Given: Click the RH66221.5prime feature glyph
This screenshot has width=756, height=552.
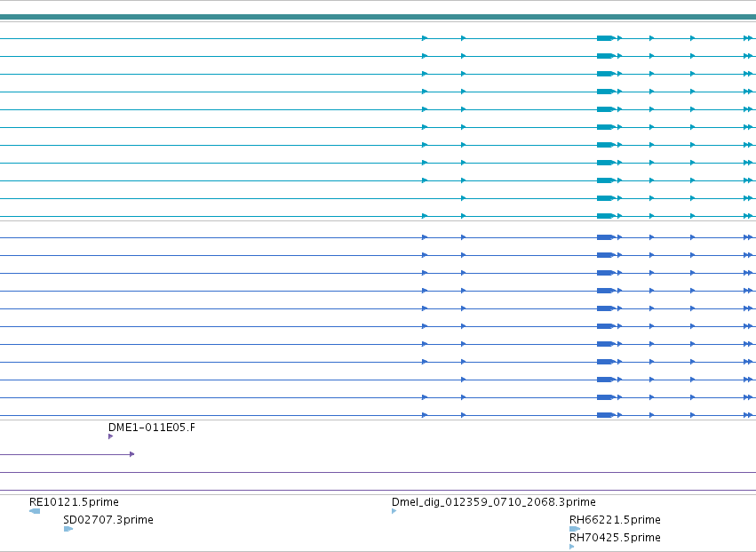Looking at the screenshot, I should [x=575, y=529].
